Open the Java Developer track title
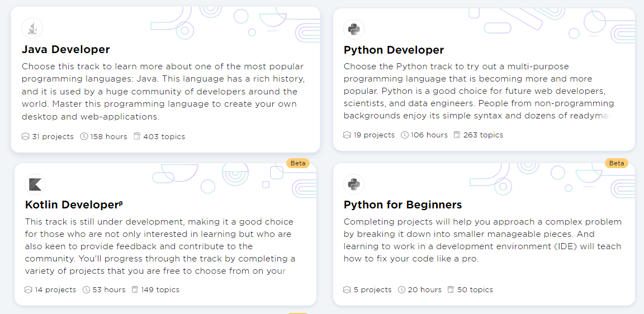The image size is (644, 314). tap(66, 50)
